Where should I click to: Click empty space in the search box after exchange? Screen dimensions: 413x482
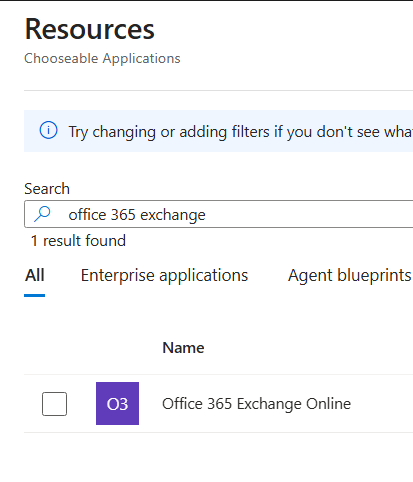308,214
